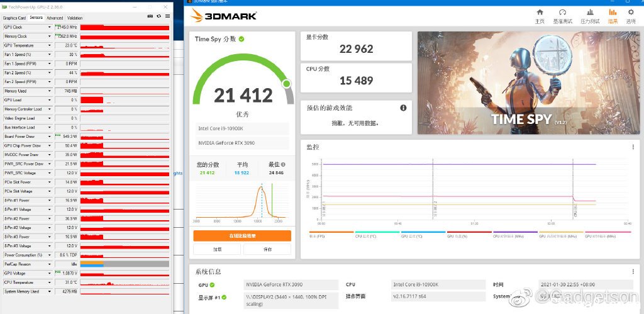644x314 pixels.
Task: Click best score 24 846
Action: pyautogui.click(x=276, y=172)
